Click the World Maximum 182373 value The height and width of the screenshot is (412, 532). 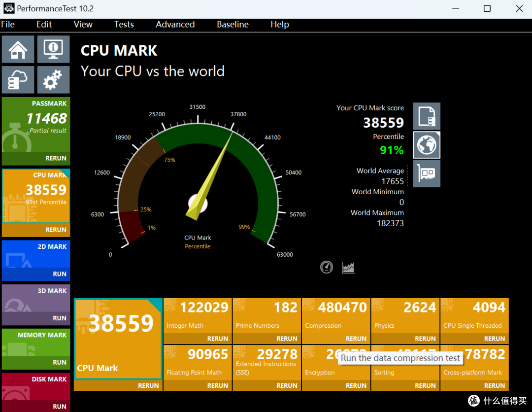tap(390, 223)
